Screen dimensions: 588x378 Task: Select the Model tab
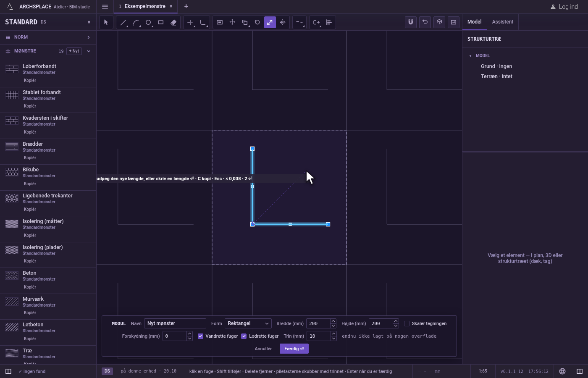point(475,22)
